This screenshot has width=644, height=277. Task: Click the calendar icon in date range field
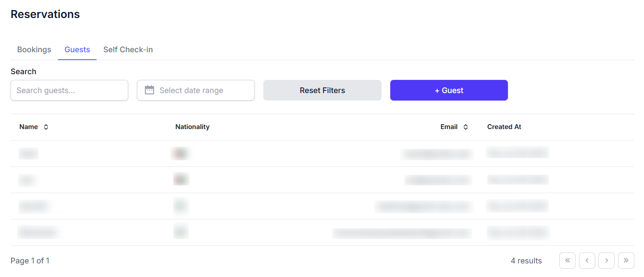[149, 90]
